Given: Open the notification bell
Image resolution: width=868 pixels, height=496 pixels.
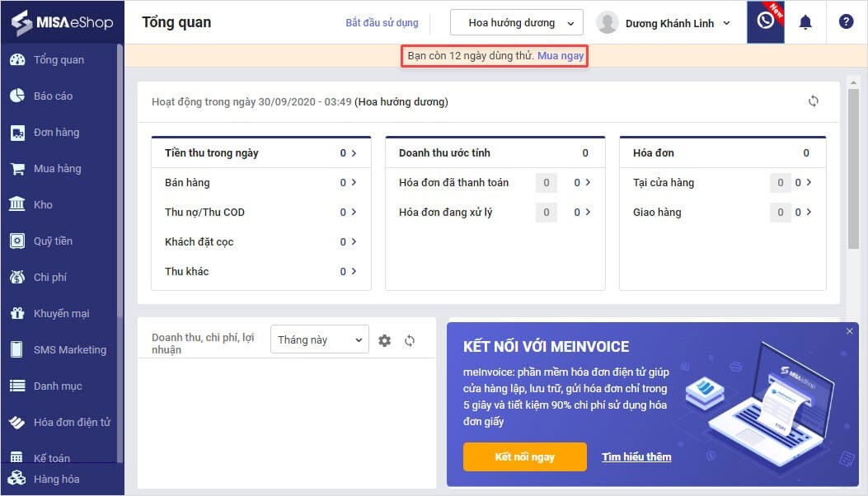Looking at the screenshot, I should [805, 21].
